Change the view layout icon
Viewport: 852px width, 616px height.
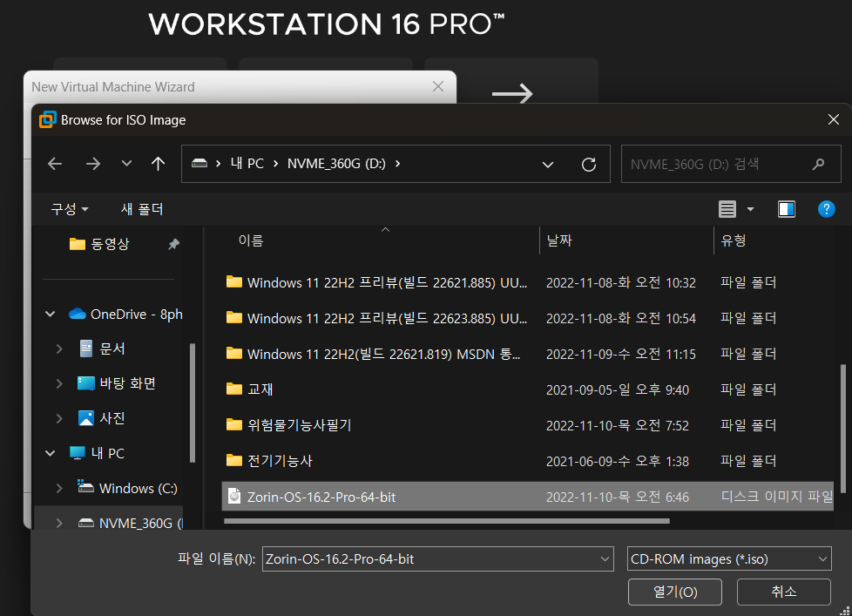coord(727,209)
